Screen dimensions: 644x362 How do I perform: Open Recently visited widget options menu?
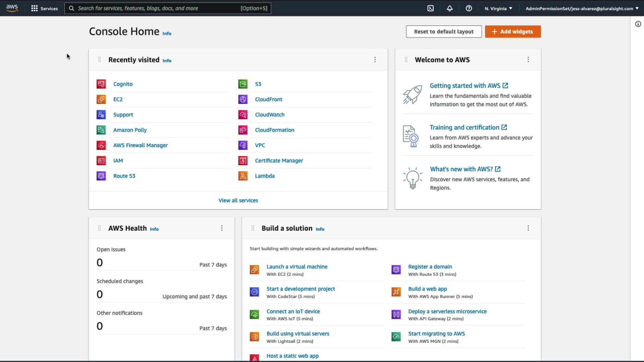click(375, 60)
